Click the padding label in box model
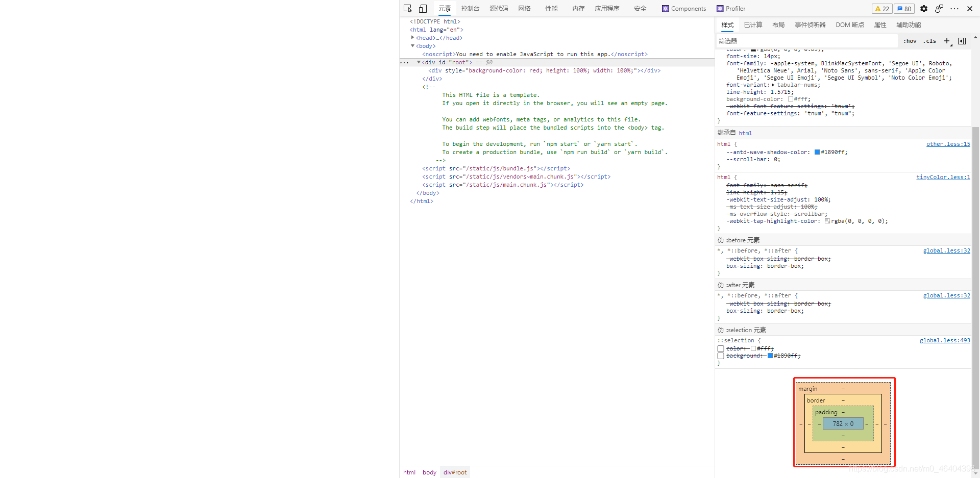The image size is (980, 478). pyautogui.click(x=826, y=412)
